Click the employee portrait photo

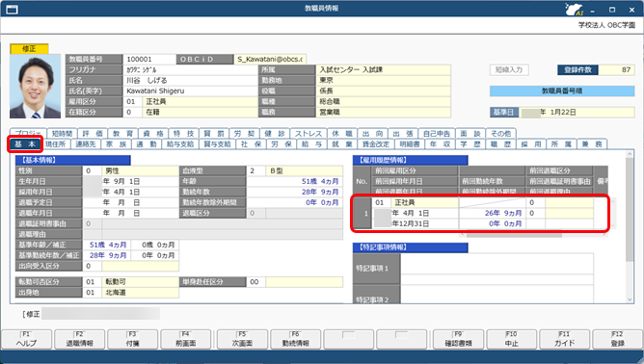point(35,86)
